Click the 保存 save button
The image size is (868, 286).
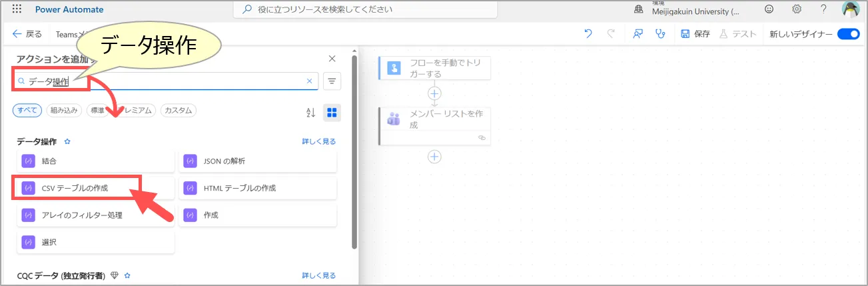[695, 34]
